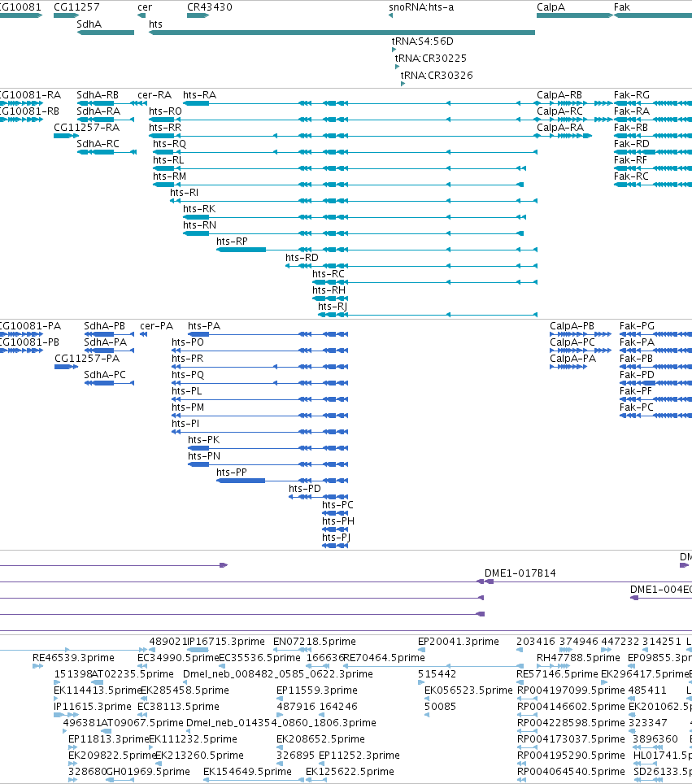Select CG11257-RA transcript label

[x=86, y=128]
